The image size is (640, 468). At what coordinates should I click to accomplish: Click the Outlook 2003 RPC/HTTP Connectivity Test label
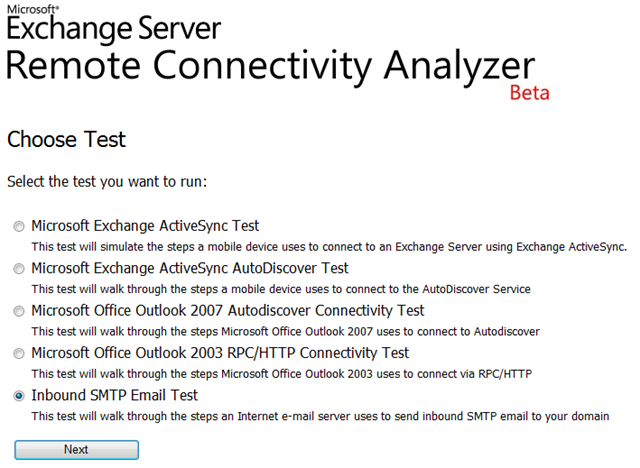coord(220,353)
